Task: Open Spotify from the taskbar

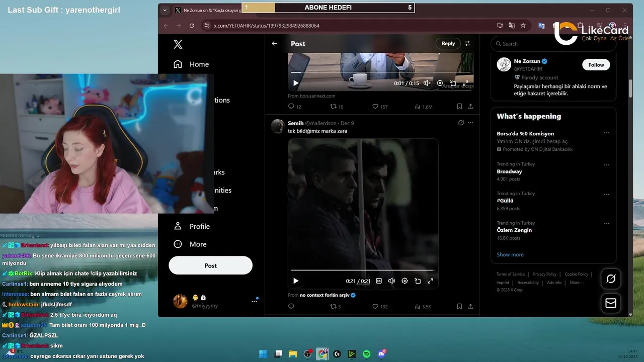Action: coord(367,354)
